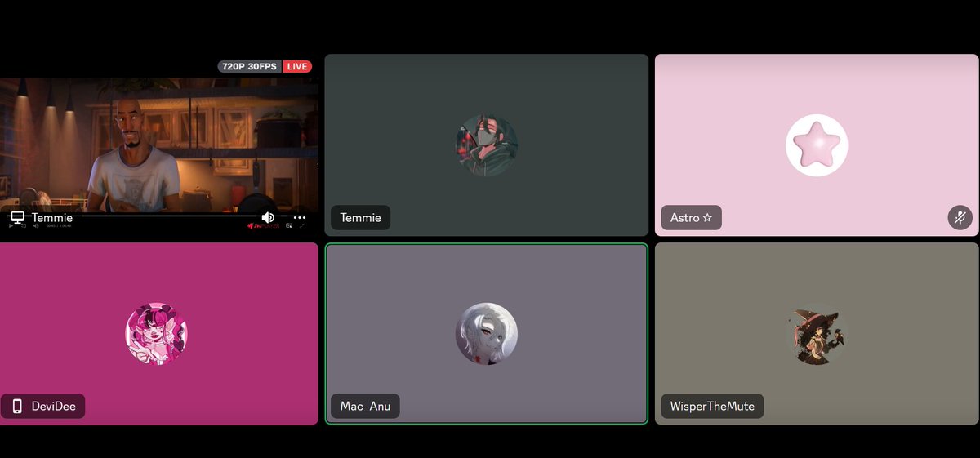
Task: Click DeviDee's pink cartoon avatar
Action: pos(156,333)
